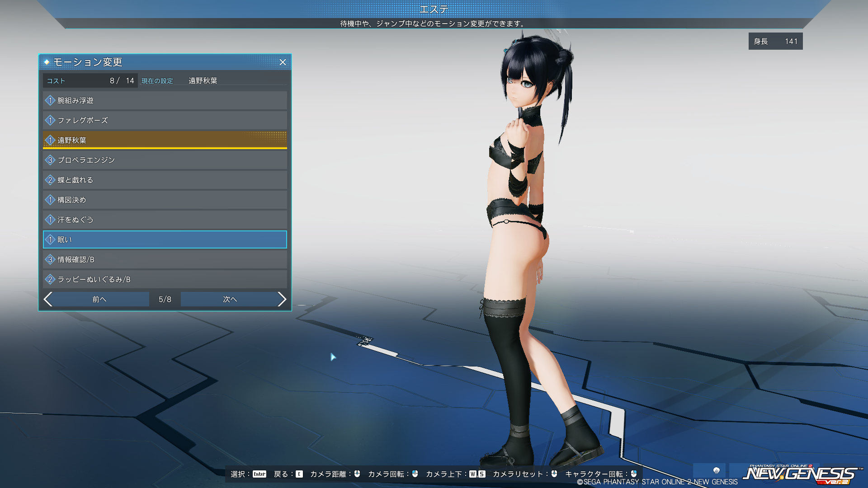868x488 pixels.
Task: Click the mouse icon for カメラリセット
Action: coord(554,474)
